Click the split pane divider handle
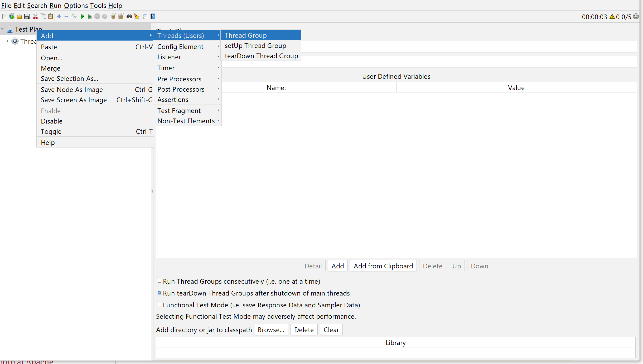 152,192
